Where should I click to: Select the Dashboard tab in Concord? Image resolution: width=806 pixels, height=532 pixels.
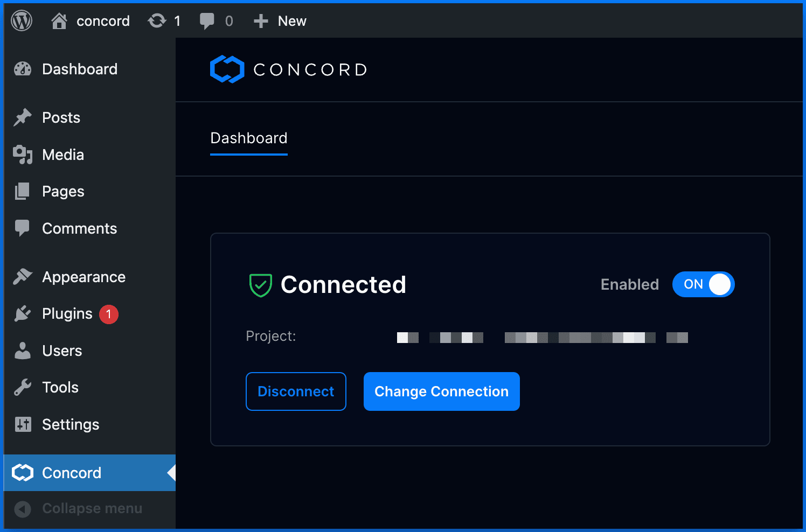(248, 138)
